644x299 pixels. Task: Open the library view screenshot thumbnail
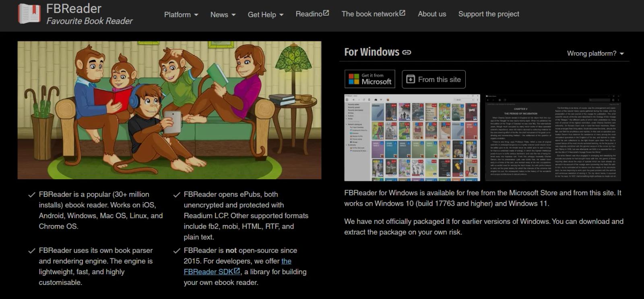(x=412, y=138)
